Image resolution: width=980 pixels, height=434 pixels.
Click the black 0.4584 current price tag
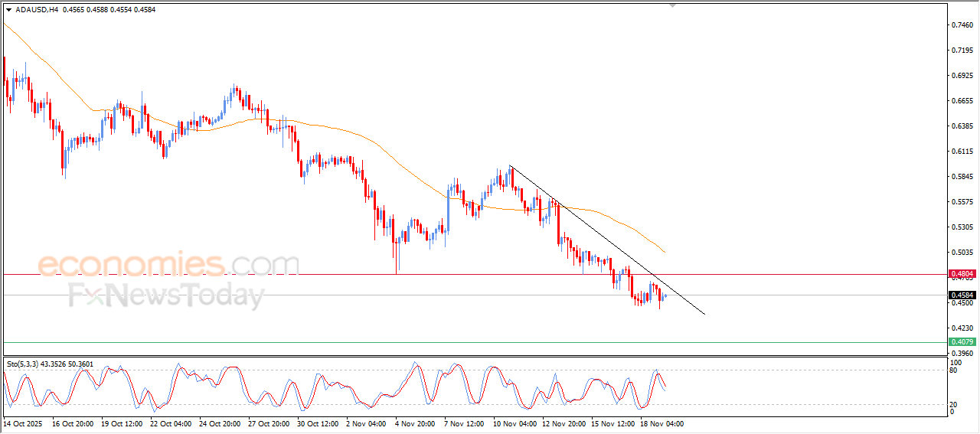coord(962,295)
